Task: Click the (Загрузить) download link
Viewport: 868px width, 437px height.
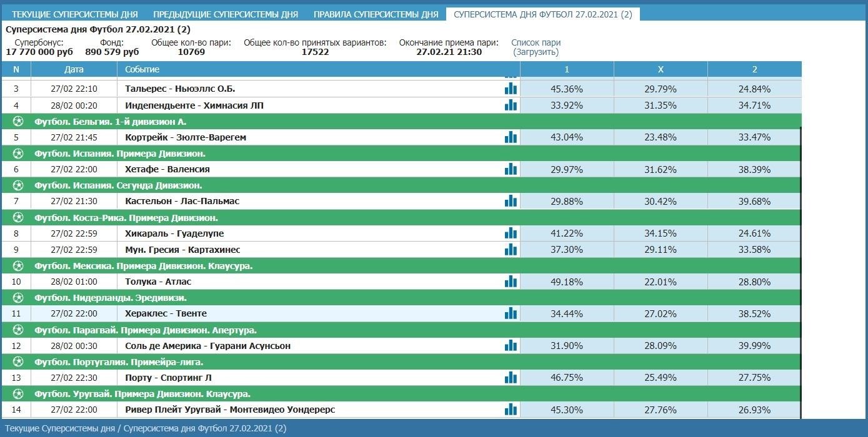Action: click(536, 52)
